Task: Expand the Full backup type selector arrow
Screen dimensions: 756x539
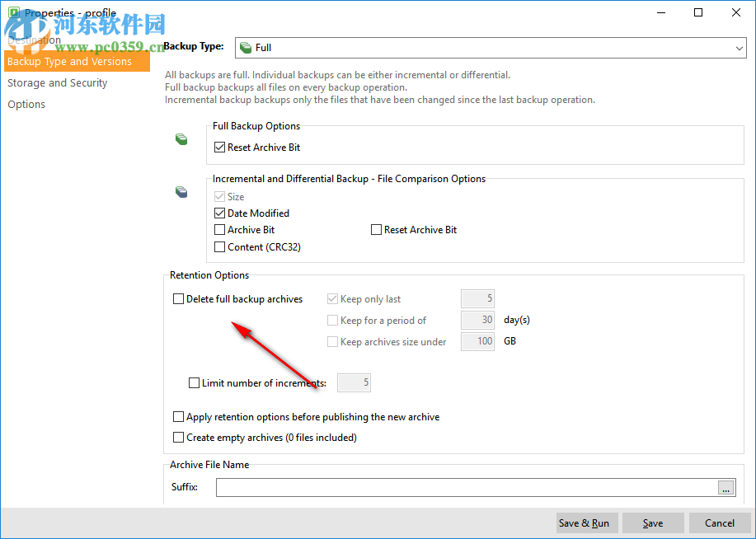Action: 740,47
